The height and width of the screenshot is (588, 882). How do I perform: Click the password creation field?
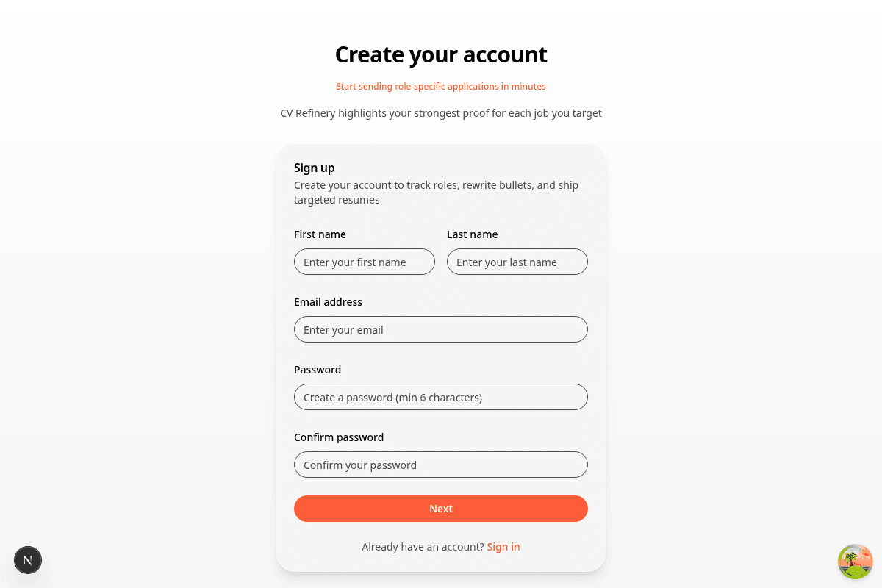coord(441,397)
